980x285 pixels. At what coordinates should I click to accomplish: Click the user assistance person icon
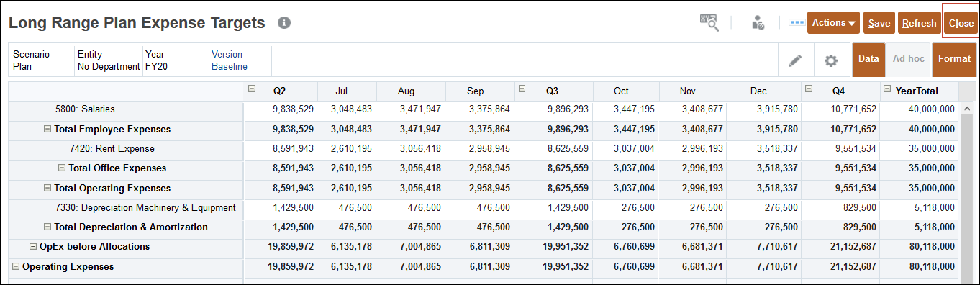758,23
